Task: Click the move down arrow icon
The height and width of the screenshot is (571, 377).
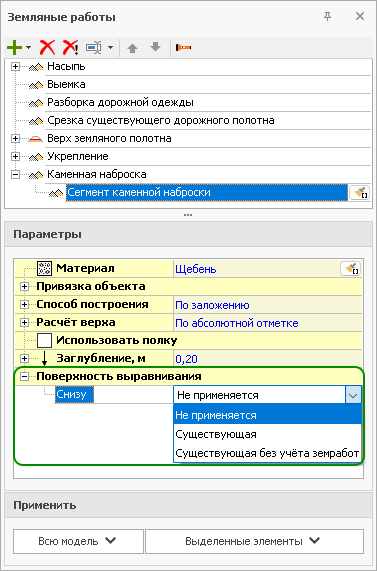Action: [156, 47]
